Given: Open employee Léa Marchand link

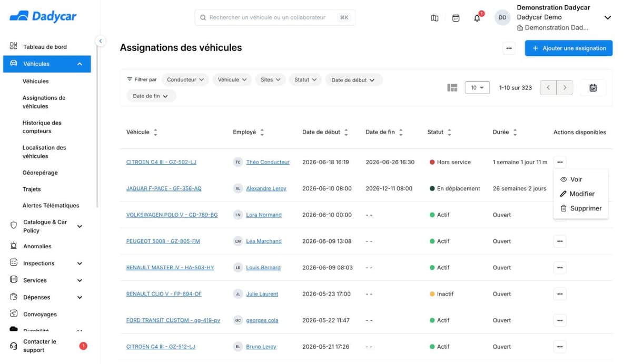Looking at the screenshot, I should click(264, 241).
